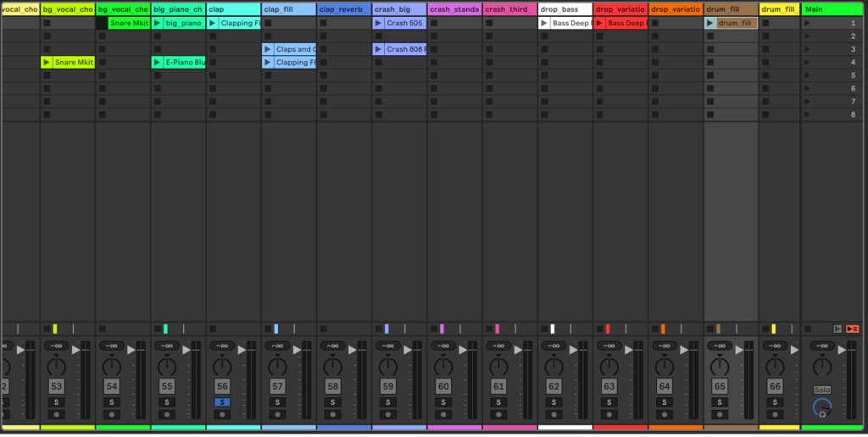Launch the red Bass Deep clip on track 63

[599, 23]
